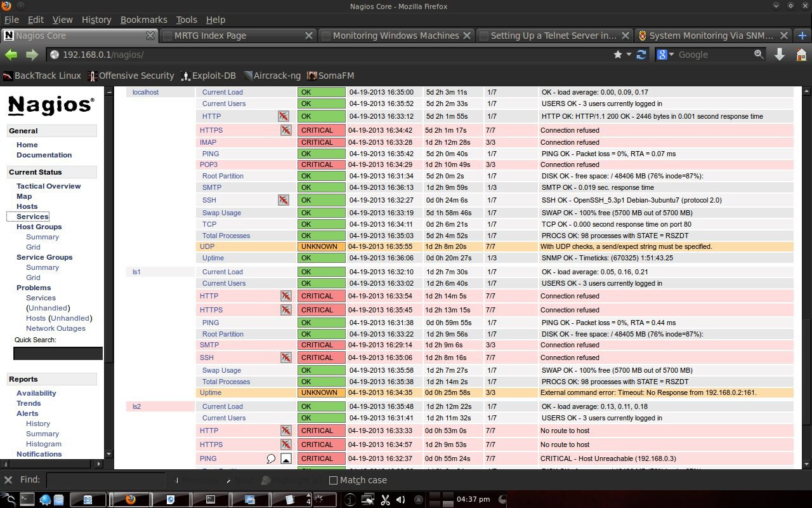
Task: Bookmark this page with the star icon
Action: tap(618, 55)
